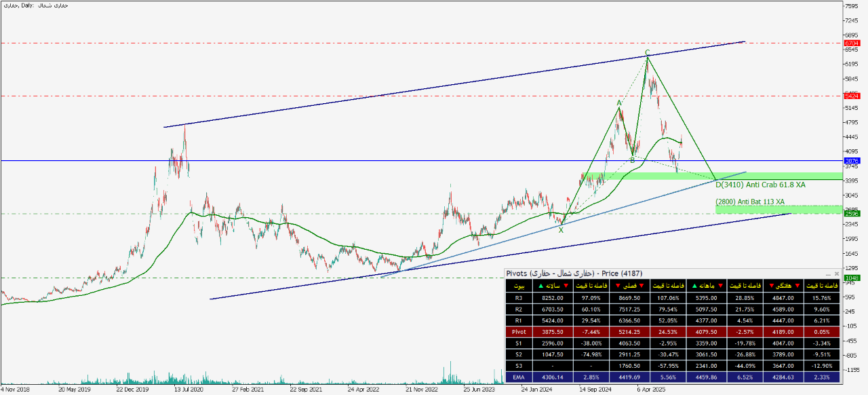Click point C of the harmonic pattern

point(647,52)
